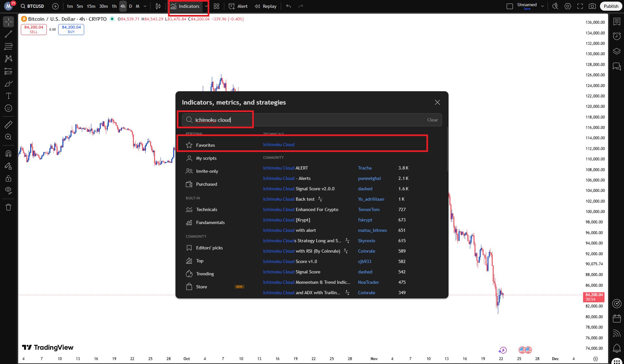Image resolution: width=624 pixels, height=364 pixels.
Task: Expand the time interval dropdown chevron
Action: (x=145, y=6)
